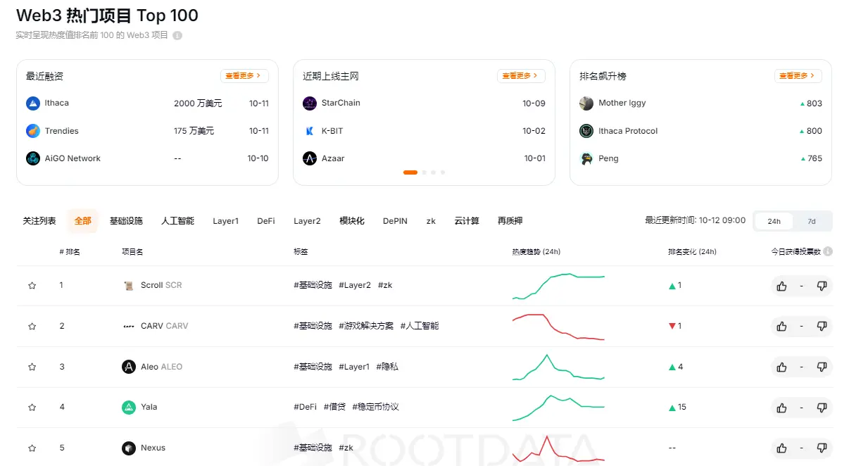Viewport: 868px width, 466px height.
Task: Click the K-BIT logo icon
Action: point(309,130)
